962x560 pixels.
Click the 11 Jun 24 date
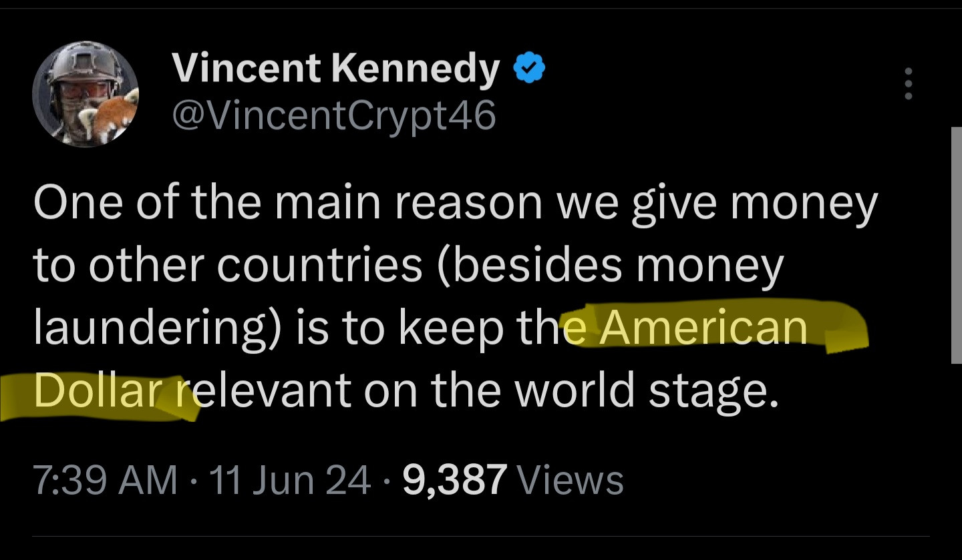click(289, 480)
